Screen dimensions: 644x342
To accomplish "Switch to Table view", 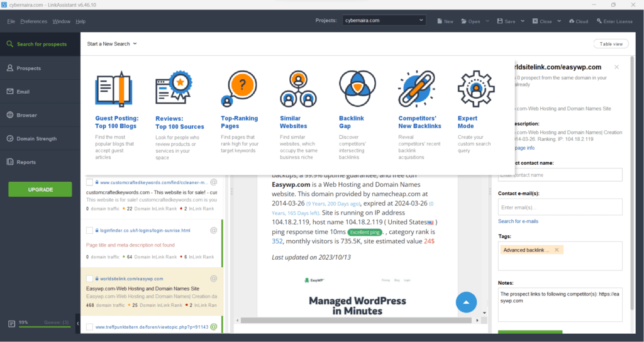I will 611,44.
